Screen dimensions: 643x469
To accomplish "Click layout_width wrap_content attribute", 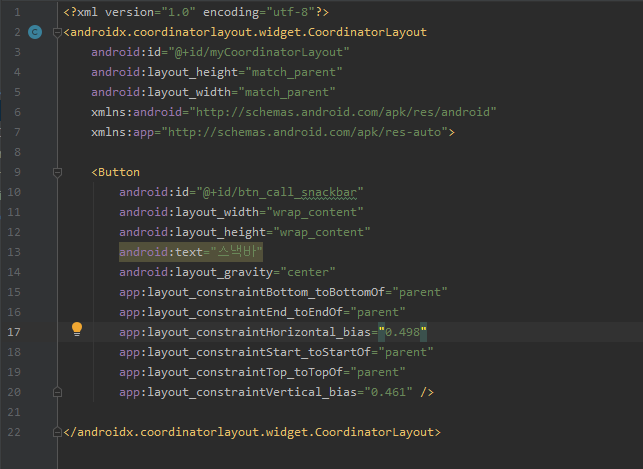I will pos(241,212).
